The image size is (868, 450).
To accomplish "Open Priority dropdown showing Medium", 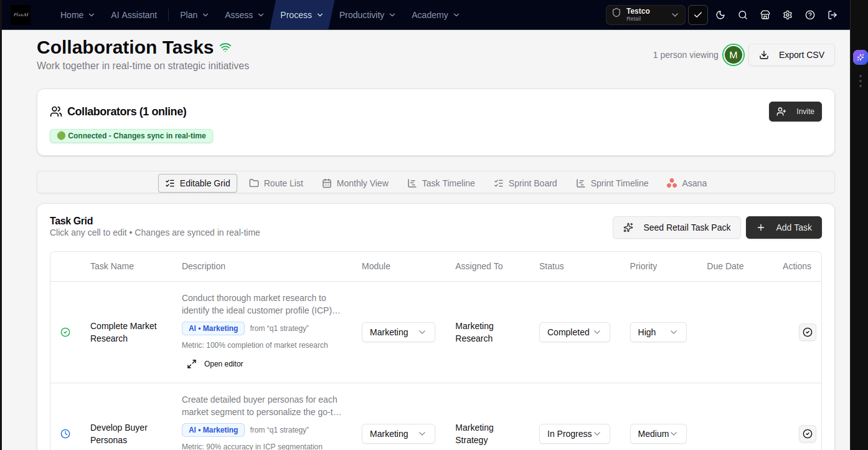I will coord(658,434).
